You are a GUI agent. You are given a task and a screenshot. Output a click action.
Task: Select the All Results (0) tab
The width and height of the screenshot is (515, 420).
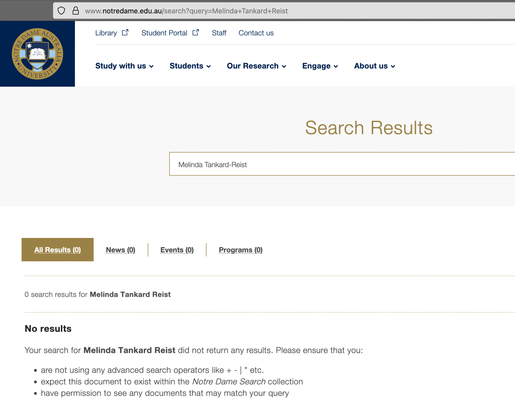[57, 250]
